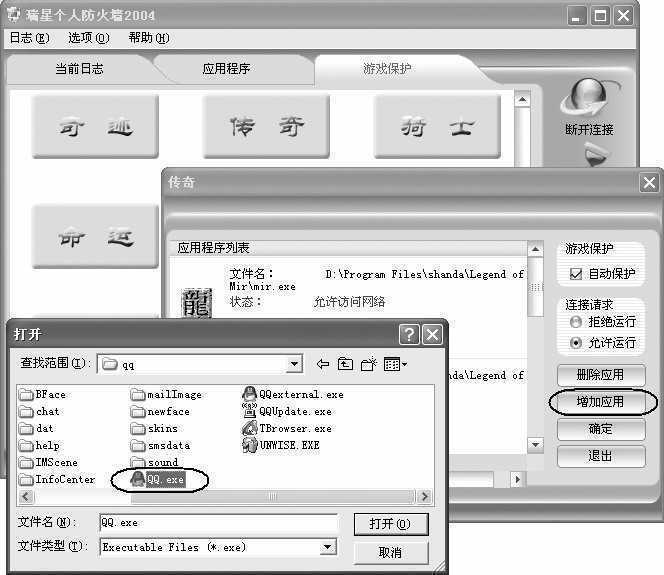Select the 允许运行 radio option
The image size is (664, 575).
tap(575, 342)
